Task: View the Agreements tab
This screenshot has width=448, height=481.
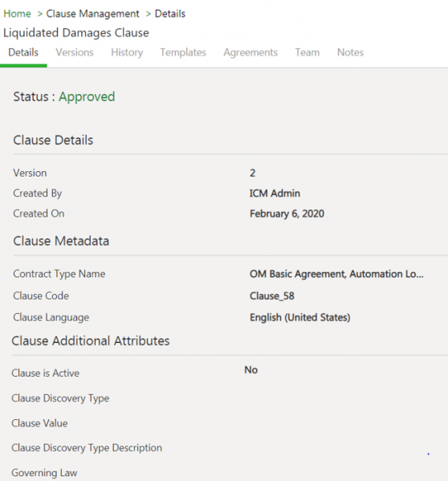Action: click(250, 53)
